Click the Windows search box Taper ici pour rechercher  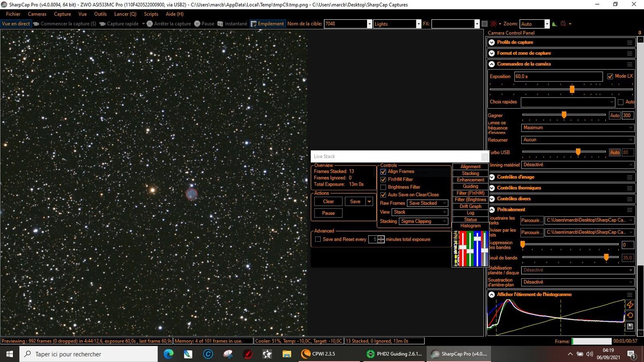coord(89,354)
